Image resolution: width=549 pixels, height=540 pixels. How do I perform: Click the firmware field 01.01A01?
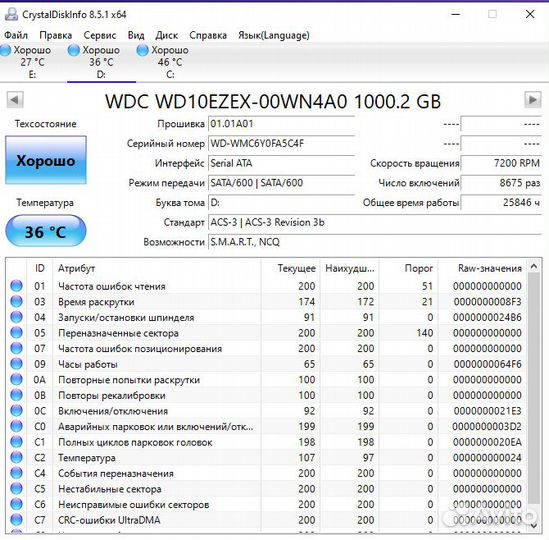click(x=282, y=124)
